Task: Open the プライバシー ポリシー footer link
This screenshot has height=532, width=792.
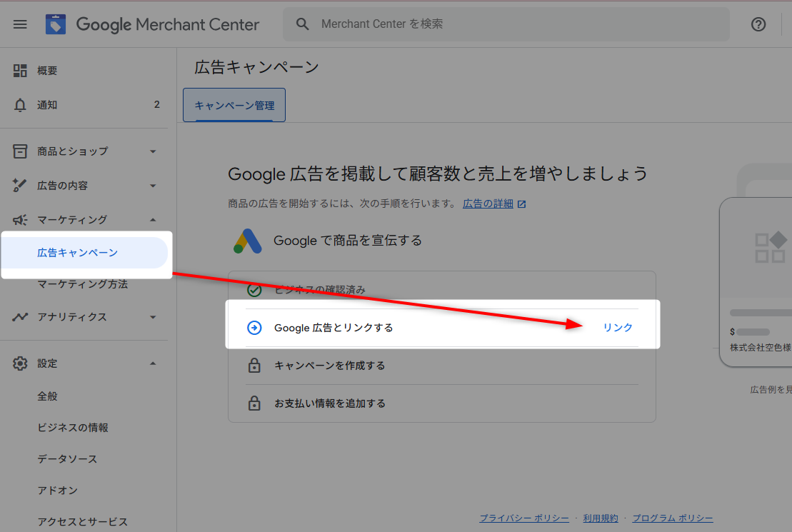Action: click(523, 518)
